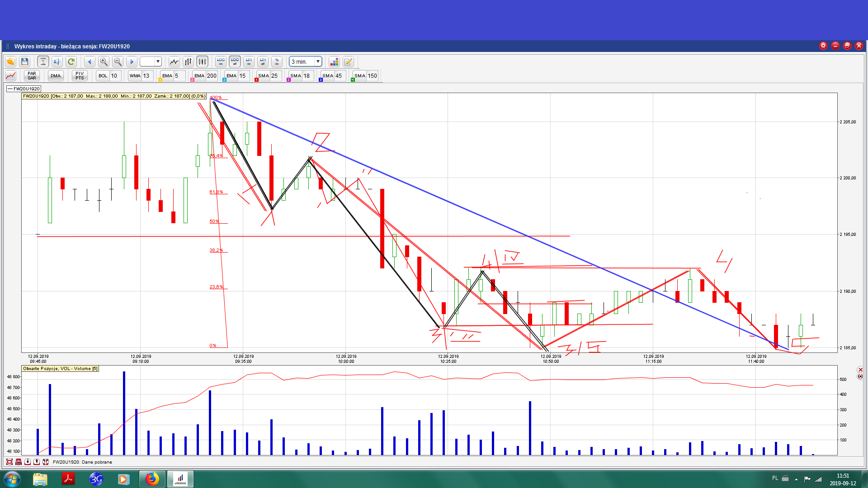
Task: Toggle the percent scale button
Action: pos(277,61)
